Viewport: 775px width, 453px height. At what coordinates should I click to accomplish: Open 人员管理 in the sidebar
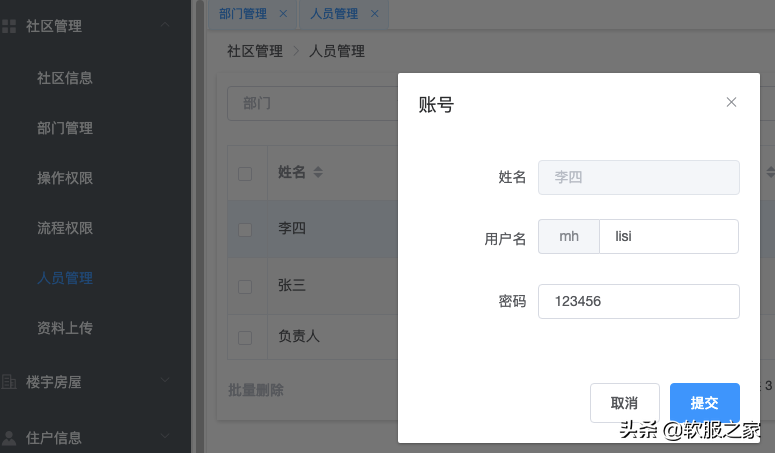tap(65, 278)
